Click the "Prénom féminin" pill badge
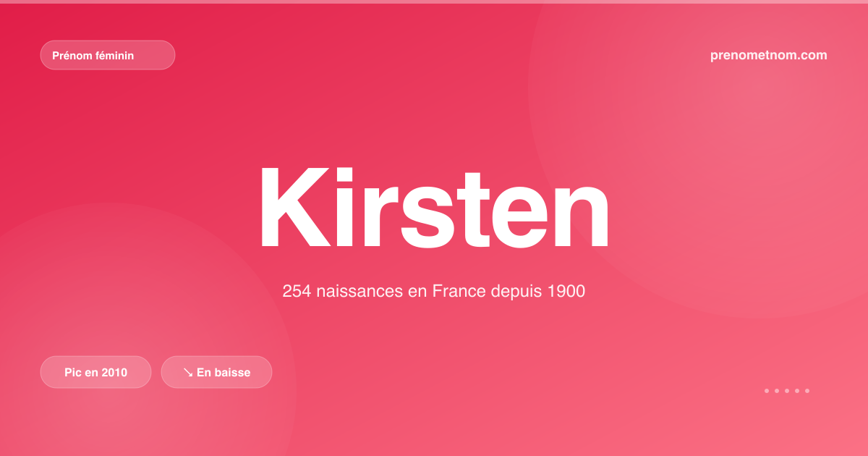868x456 pixels. (x=108, y=55)
